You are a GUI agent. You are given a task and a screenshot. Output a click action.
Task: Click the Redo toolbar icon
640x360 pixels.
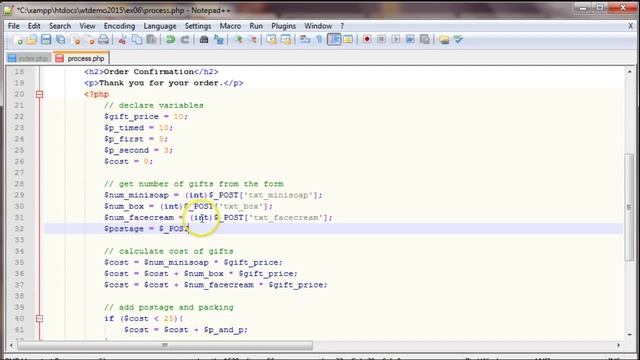tap(185, 40)
